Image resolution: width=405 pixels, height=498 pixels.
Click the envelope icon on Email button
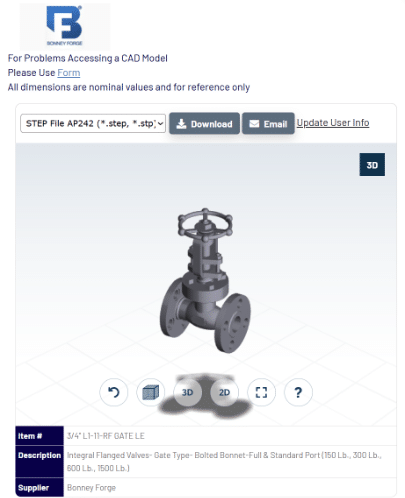[x=254, y=124]
